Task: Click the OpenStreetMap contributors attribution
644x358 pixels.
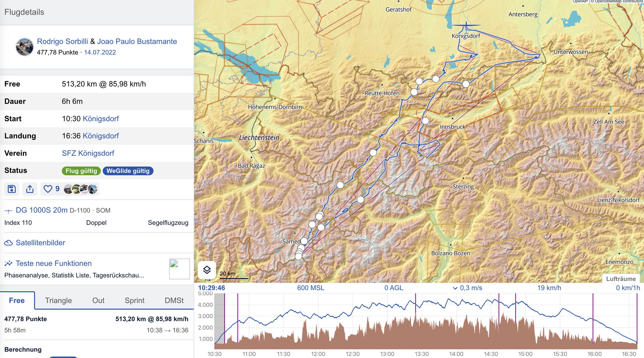Action: (617, 2)
